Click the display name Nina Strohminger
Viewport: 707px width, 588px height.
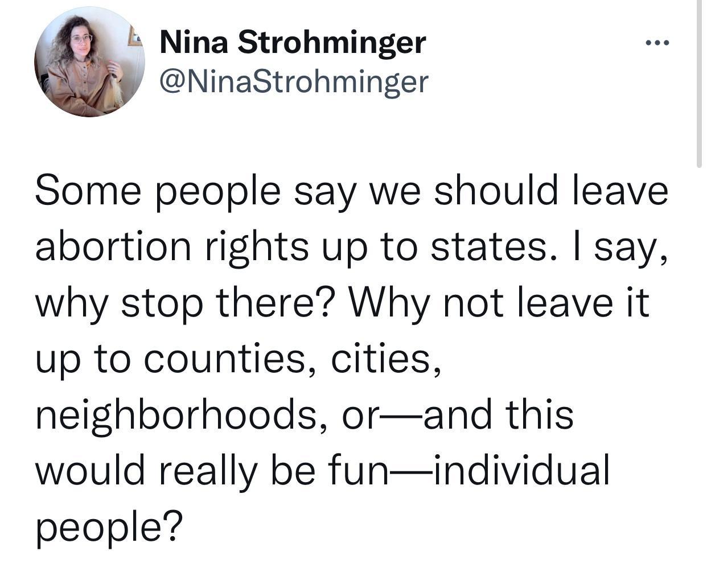[291, 41]
